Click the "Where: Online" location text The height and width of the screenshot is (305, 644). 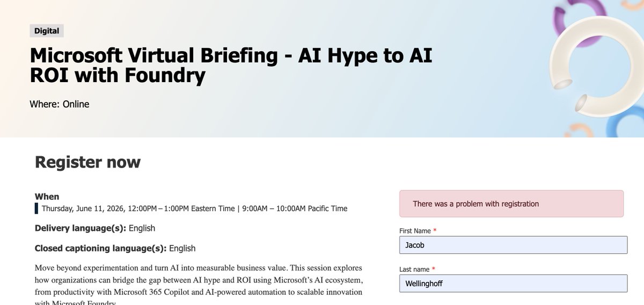[x=60, y=104]
